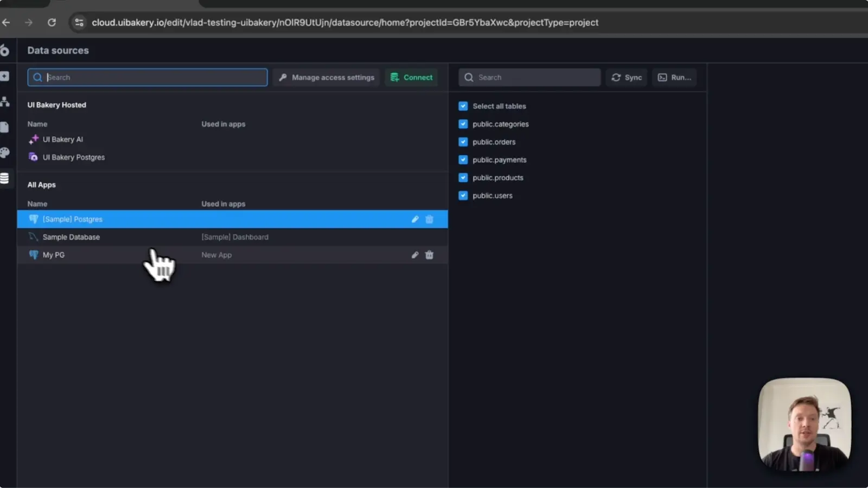Click public.users table label

[493, 196]
